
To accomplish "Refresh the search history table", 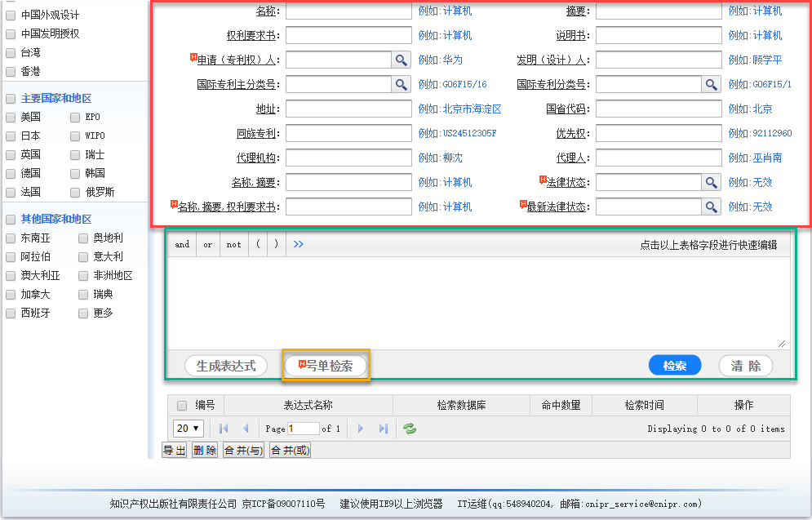I will 410,429.
